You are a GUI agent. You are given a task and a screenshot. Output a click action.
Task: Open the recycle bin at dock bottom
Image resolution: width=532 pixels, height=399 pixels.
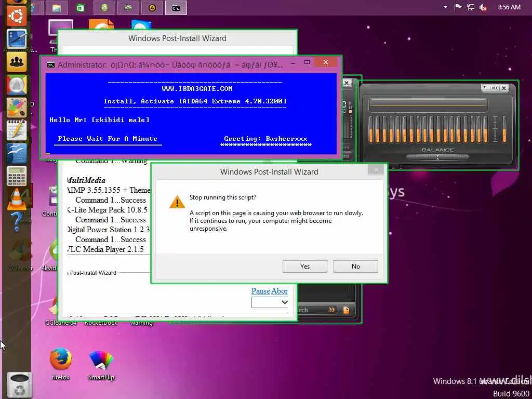(20, 385)
